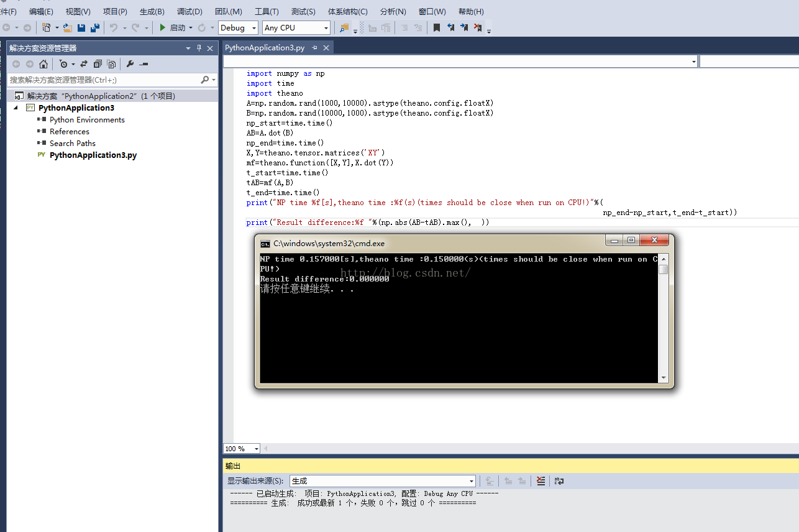Select Search Paths tree item
The height and width of the screenshot is (532, 799).
(x=73, y=143)
